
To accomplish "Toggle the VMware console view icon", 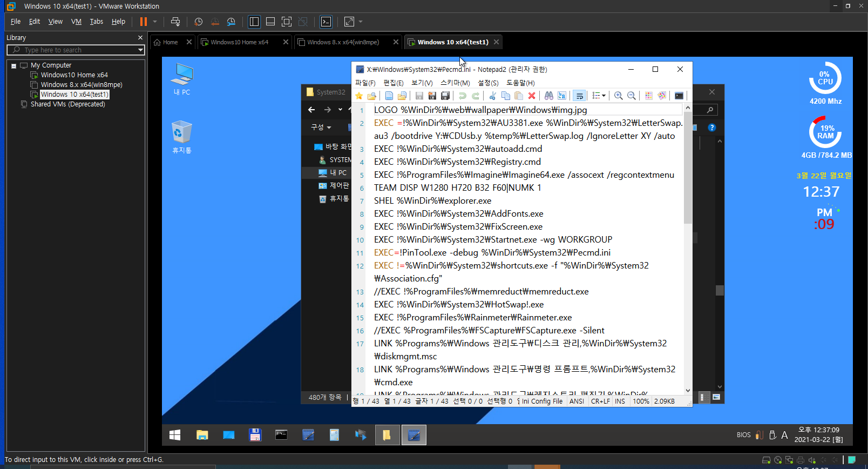I will (326, 22).
